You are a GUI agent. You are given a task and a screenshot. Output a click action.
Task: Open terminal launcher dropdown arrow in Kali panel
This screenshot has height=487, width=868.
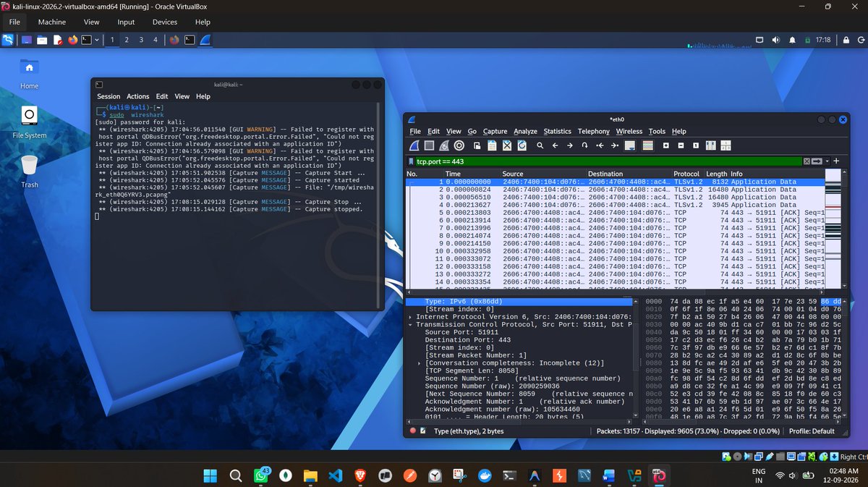click(x=98, y=40)
